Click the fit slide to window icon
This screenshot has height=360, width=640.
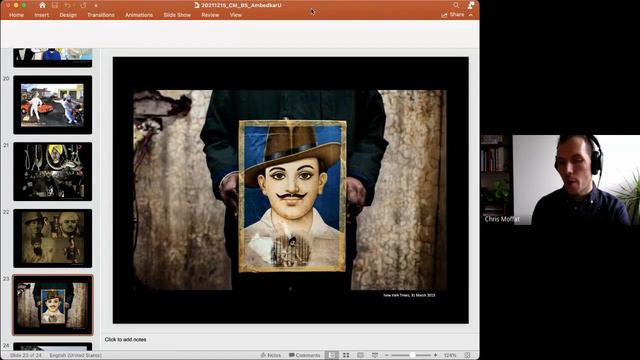(x=467, y=355)
